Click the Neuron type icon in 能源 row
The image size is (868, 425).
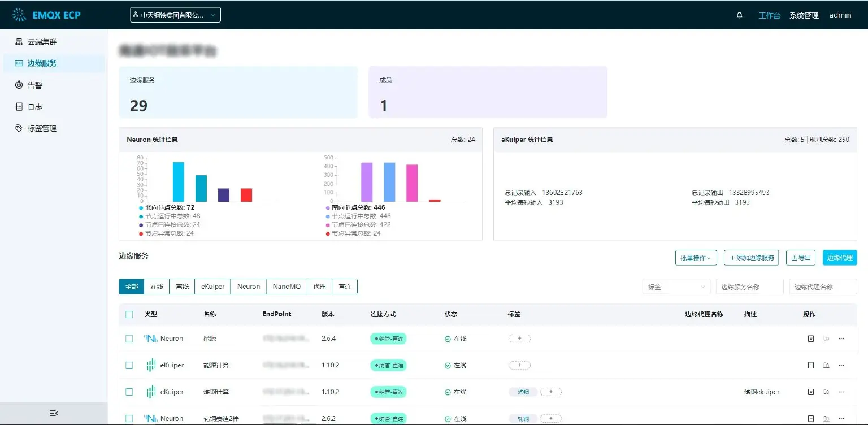click(x=150, y=339)
